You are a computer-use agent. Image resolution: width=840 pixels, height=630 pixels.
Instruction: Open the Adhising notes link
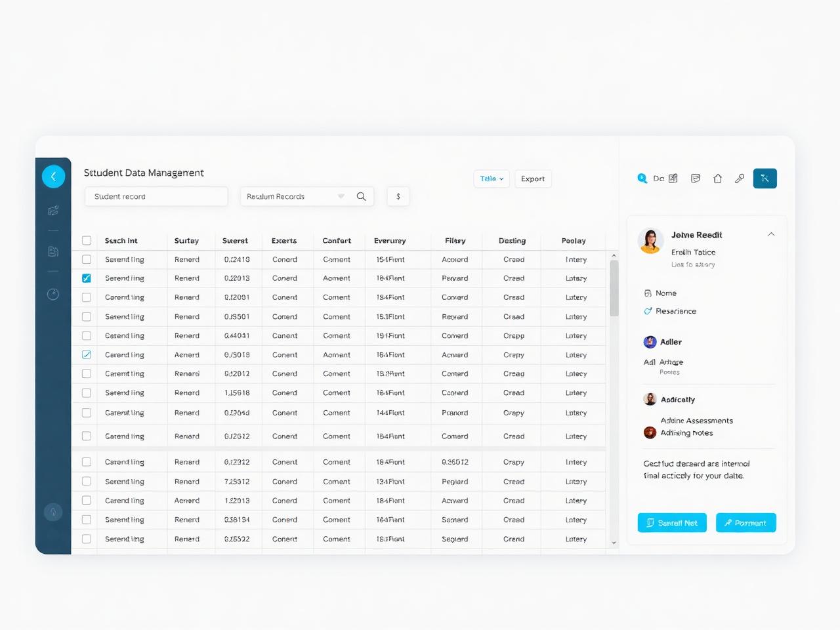(x=686, y=432)
